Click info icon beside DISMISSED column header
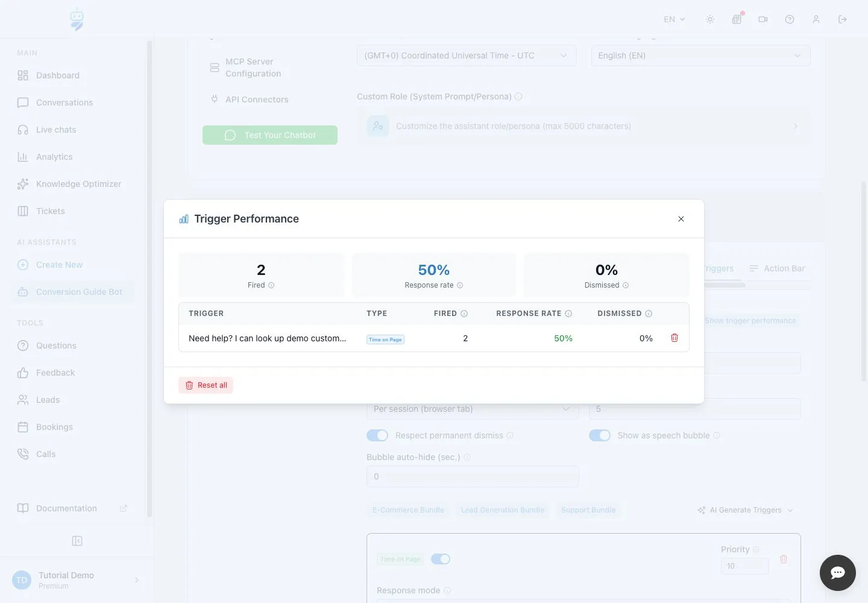This screenshot has width=868, height=603. click(649, 314)
